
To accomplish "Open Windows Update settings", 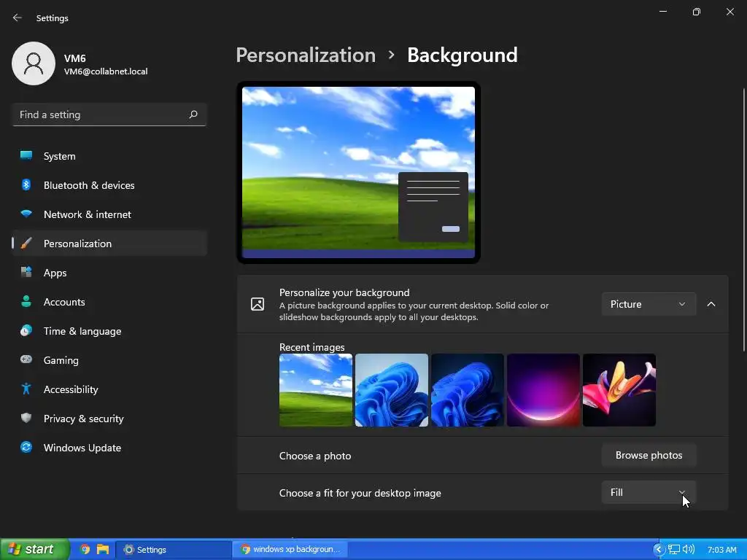I will (x=109, y=448).
